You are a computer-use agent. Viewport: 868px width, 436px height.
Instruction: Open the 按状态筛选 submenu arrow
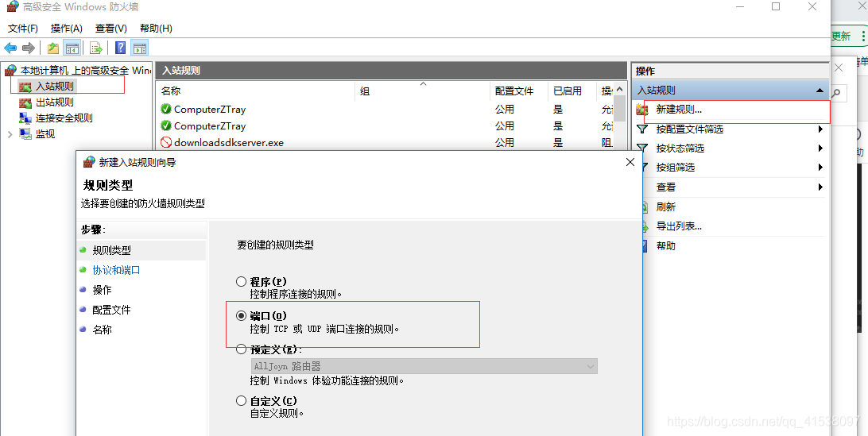(820, 149)
